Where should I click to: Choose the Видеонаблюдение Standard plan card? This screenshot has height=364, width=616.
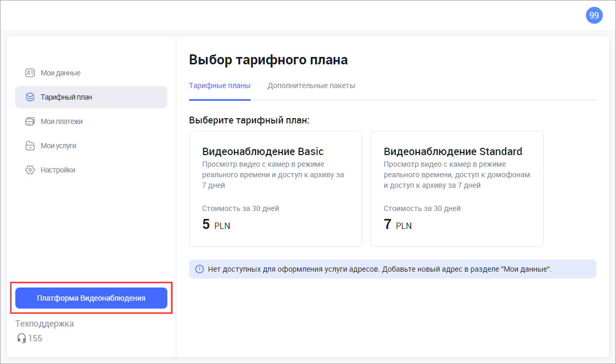click(457, 188)
